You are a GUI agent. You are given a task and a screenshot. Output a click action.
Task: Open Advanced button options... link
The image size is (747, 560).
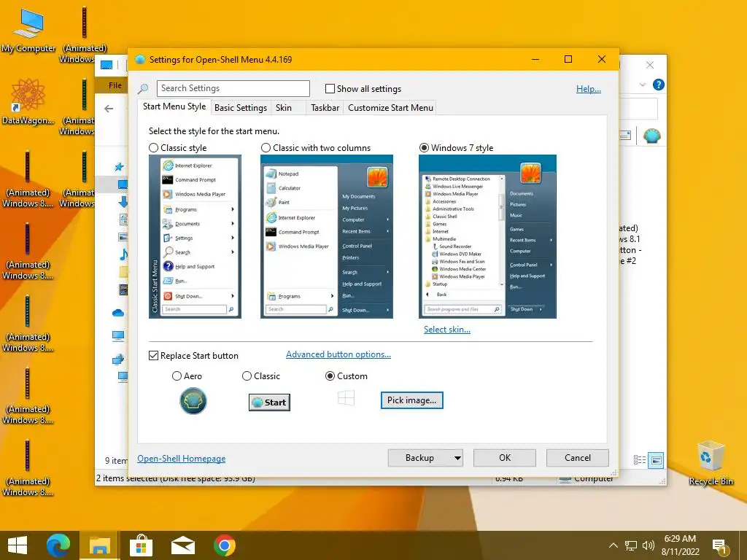point(338,354)
